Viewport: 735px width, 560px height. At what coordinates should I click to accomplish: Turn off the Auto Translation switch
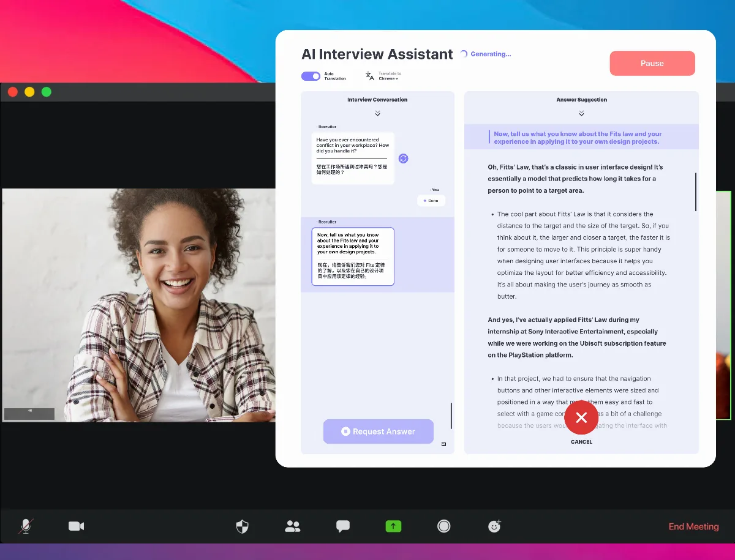pos(311,76)
